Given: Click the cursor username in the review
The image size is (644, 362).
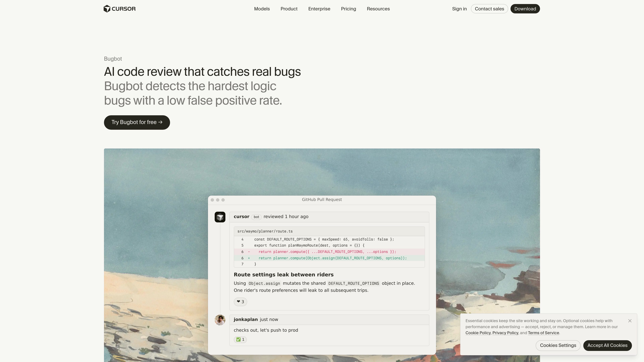Looking at the screenshot, I should (x=241, y=217).
